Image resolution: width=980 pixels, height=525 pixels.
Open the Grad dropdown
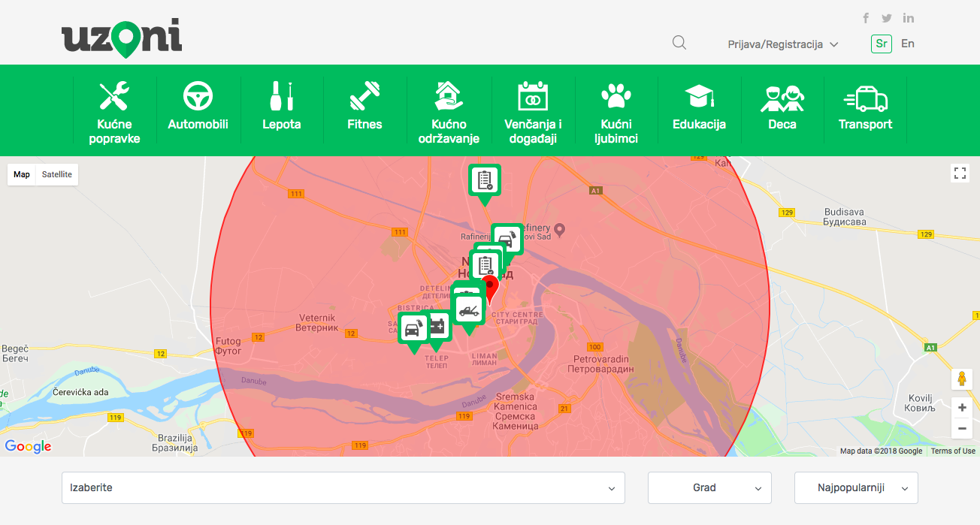tap(709, 487)
